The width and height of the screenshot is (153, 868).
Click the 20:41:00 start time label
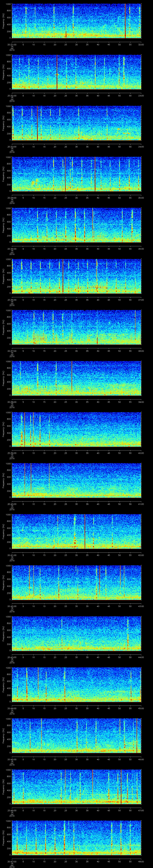[12, 555]
